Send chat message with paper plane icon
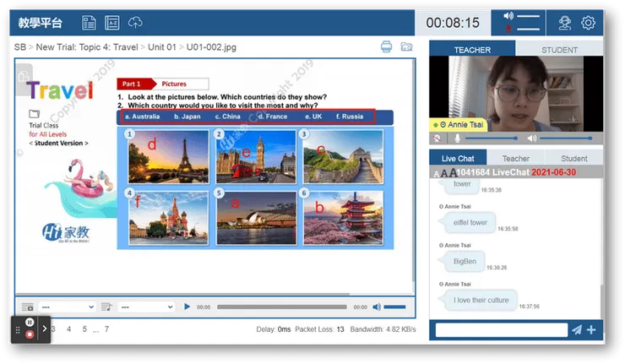Screen dimensions: 625x364 [577, 329]
